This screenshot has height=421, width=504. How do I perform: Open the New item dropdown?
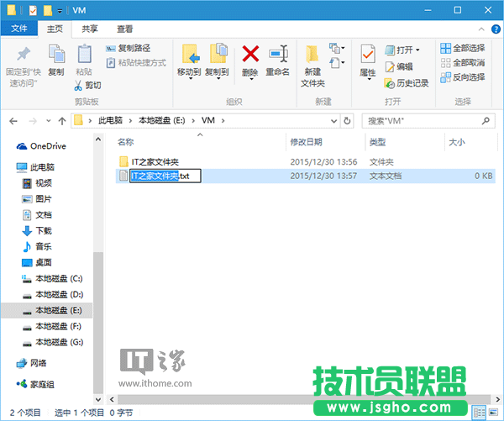pos(337,49)
